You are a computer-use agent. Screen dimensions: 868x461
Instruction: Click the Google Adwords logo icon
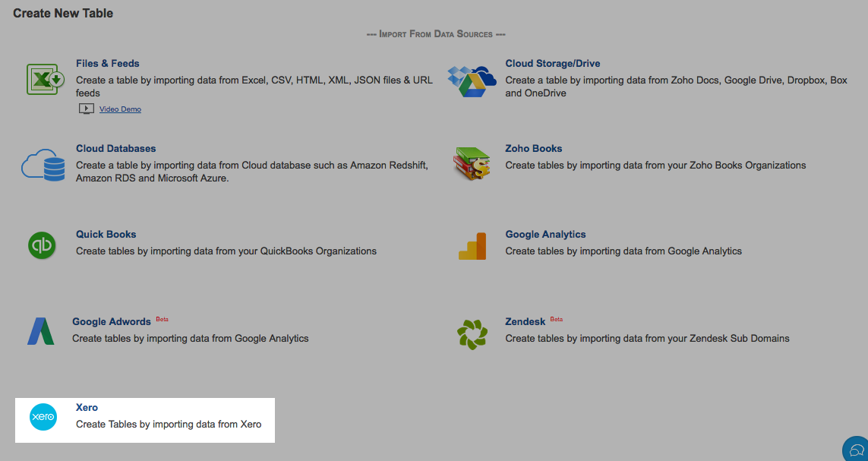point(41,331)
